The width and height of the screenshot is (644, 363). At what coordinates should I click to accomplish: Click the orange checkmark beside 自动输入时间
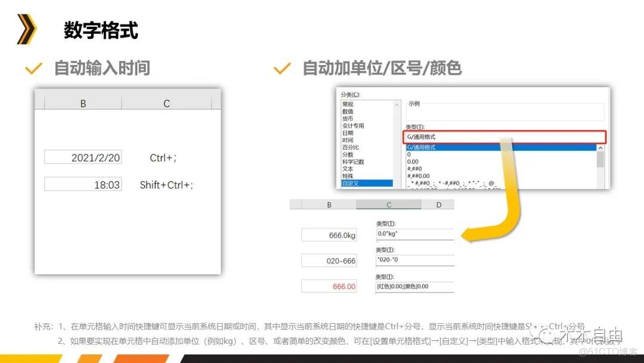pos(35,68)
